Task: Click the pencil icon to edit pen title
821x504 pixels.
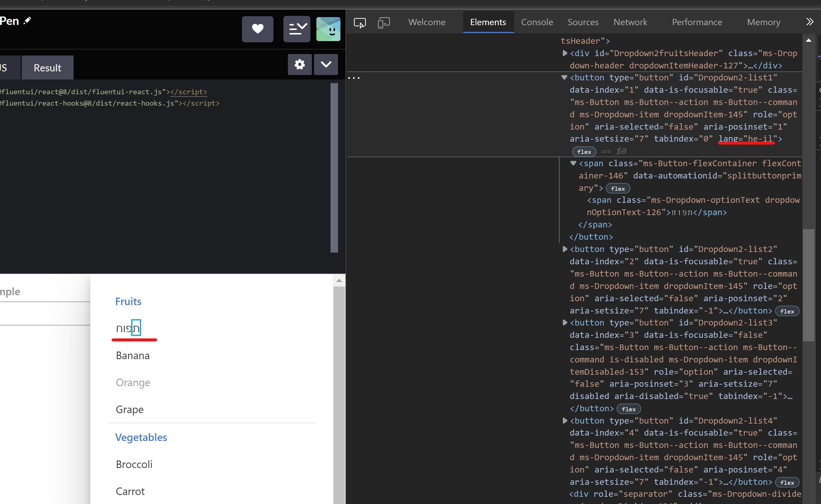Action: click(x=27, y=21)
